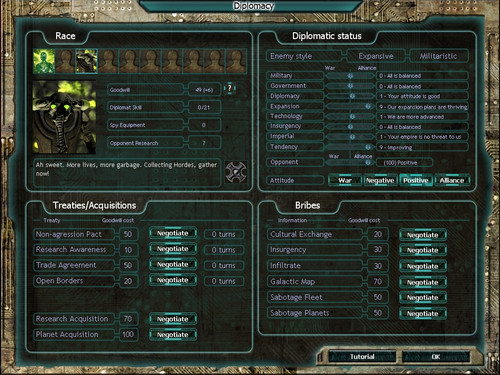
Task: Negotiate the Sabotage Fleet bribe
Action: pyautogui.click(x=423, y=297)
